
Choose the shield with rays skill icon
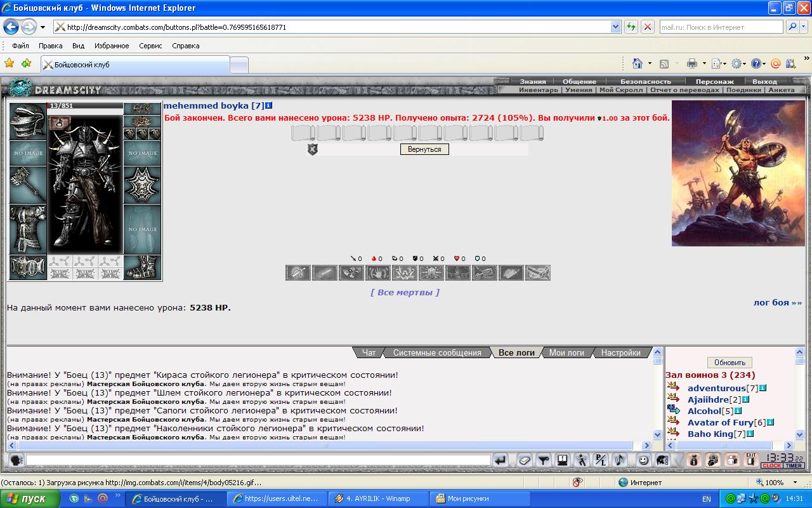point(431,272)
